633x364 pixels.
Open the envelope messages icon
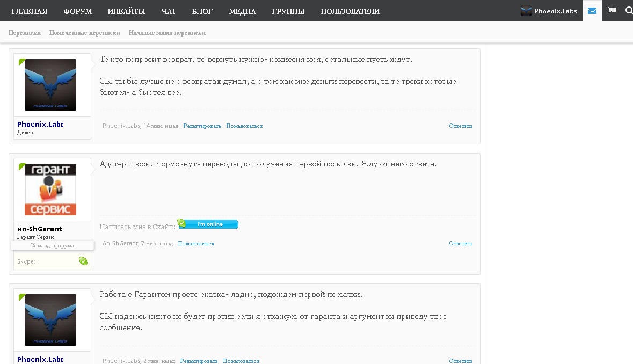[592, 11]
